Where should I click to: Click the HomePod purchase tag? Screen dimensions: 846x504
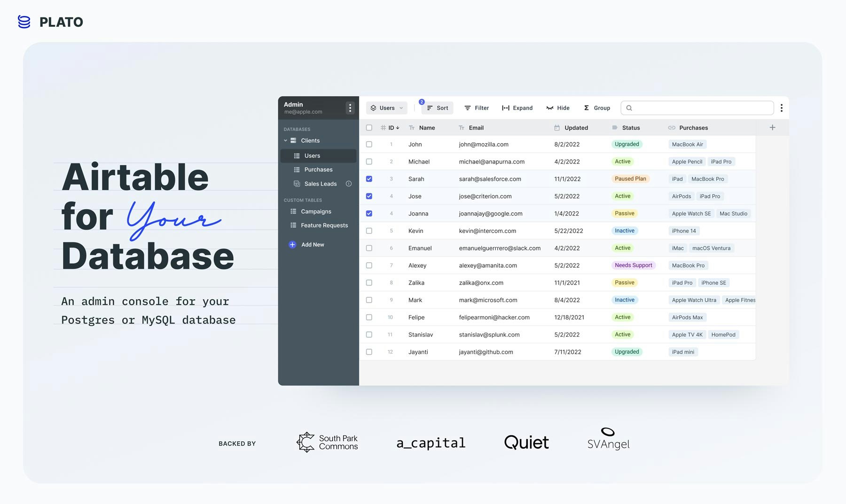[723, 335]
